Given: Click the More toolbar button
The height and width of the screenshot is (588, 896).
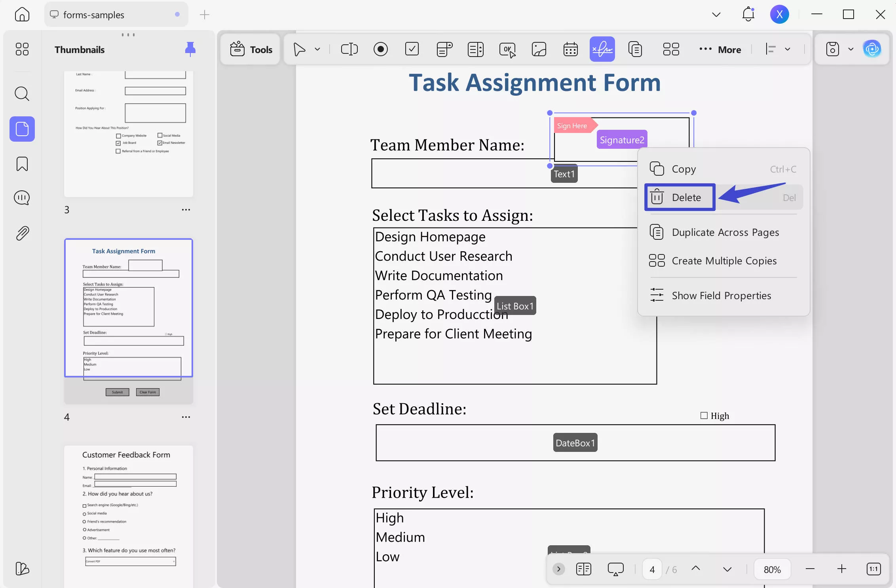Looking at the screenshot, I should 720,49.
